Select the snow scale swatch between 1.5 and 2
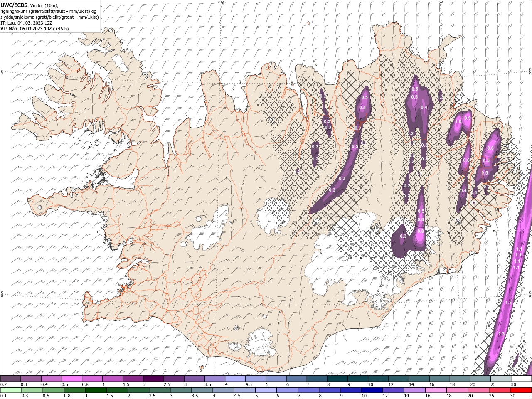Screen dimensions: 532x399 coord(133,379)
